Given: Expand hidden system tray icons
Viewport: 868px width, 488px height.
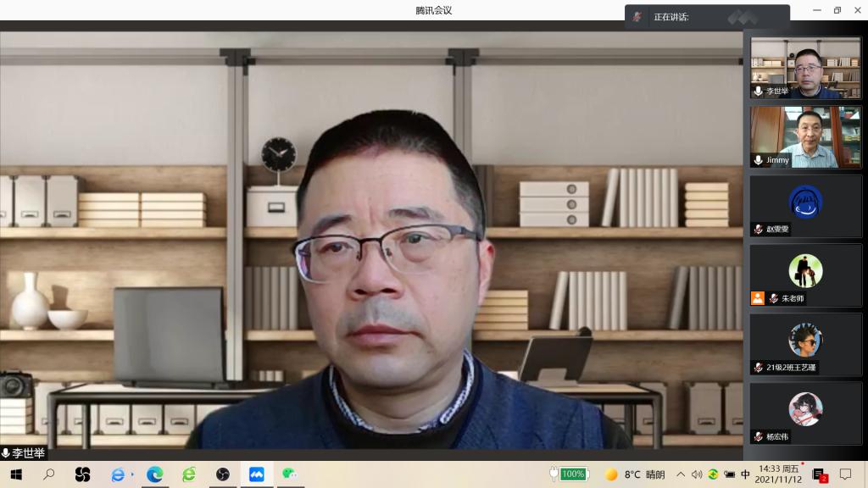Looking at the screenshot, I should click(680, 474).
